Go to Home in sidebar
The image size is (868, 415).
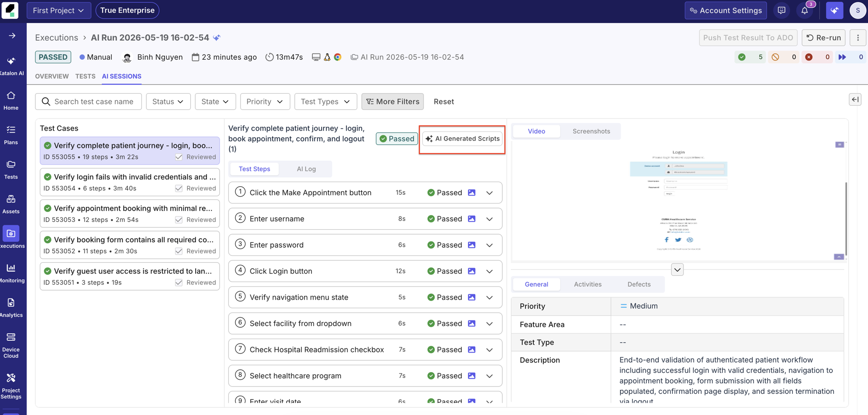coord(11,100)
